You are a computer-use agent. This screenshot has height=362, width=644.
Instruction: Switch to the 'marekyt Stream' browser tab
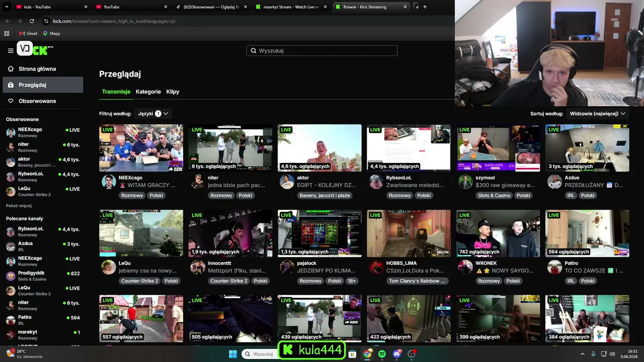pyautogui.click(x=291, y=7)
